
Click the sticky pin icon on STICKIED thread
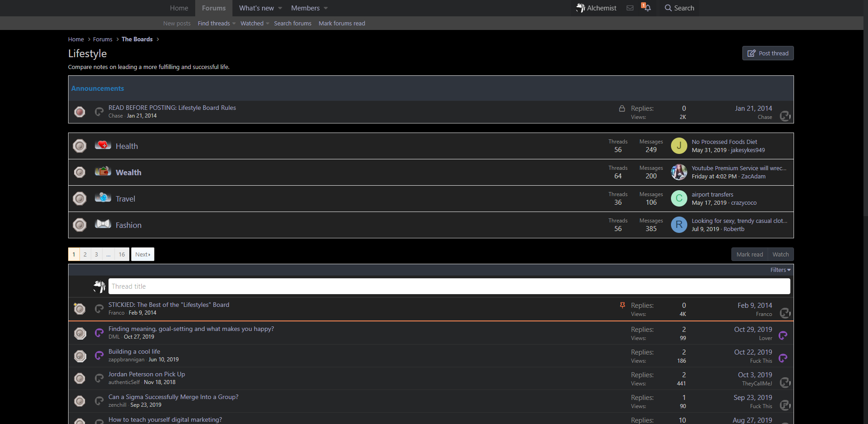(622, 306)
